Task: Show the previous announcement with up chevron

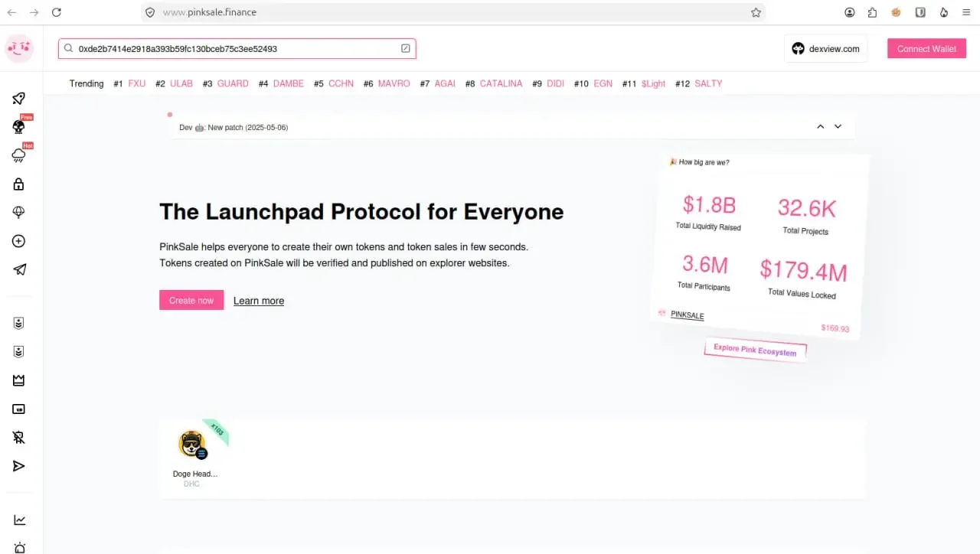Action: [821, 126]
